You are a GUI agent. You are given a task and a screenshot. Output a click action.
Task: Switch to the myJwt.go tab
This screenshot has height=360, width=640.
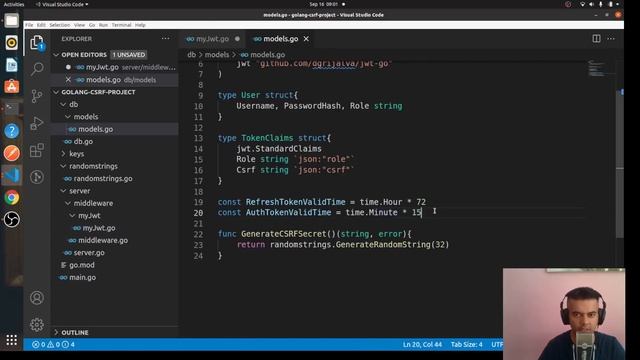[212, 39]
